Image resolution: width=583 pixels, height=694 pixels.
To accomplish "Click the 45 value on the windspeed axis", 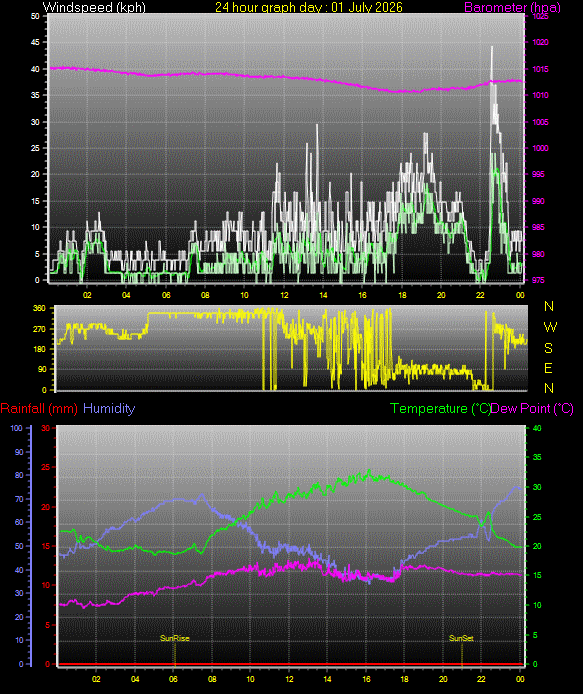I will [x=35, y=42].
